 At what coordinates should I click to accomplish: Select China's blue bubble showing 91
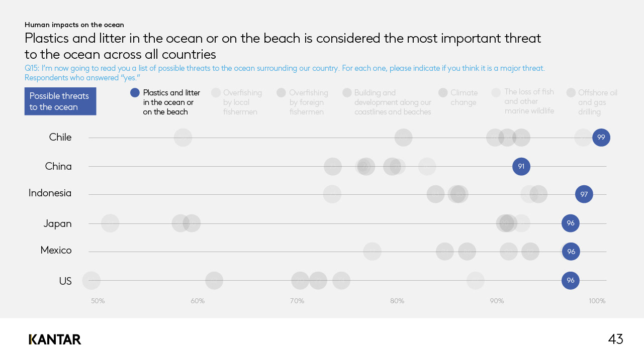click(x=521, y=167)
